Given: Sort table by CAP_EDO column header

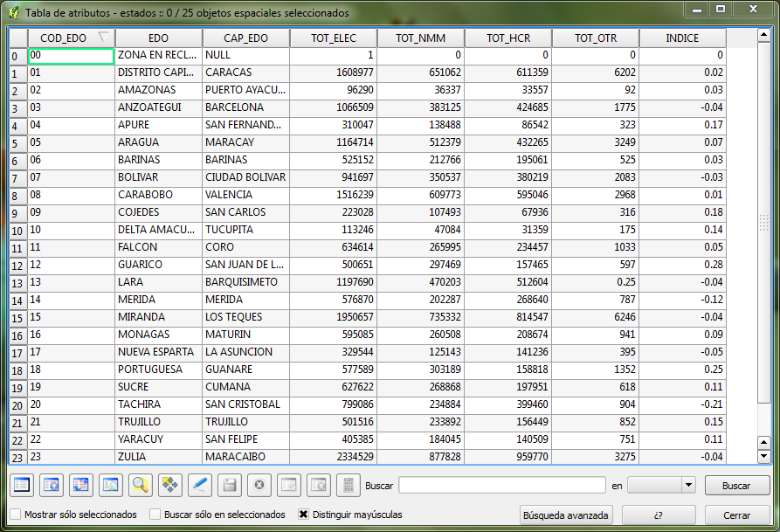Looking at the screenshot, I should pyautogui.click(x=246, y=38).
